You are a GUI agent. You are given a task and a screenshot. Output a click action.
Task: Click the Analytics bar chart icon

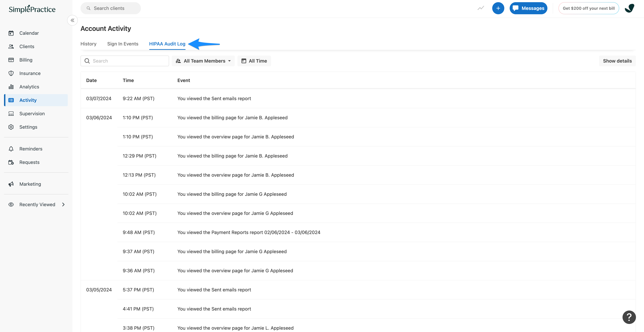tap(11, 87)
